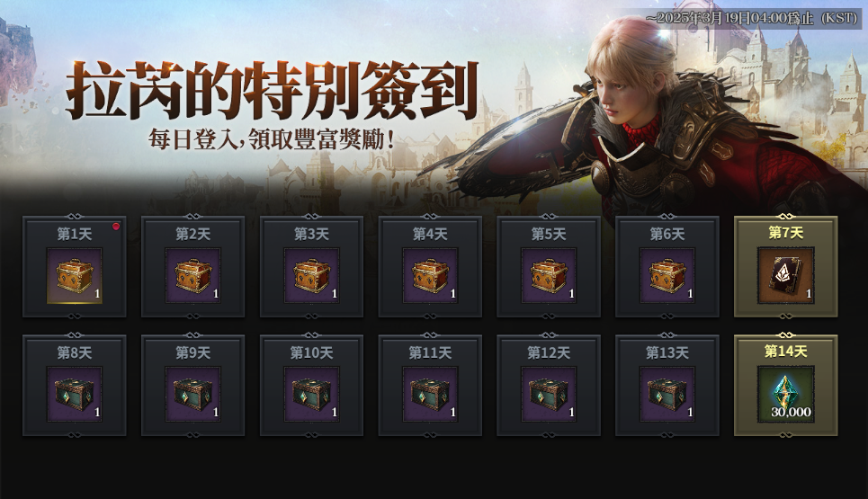Open the 第3天 reward chest

(x=311, y=275)
